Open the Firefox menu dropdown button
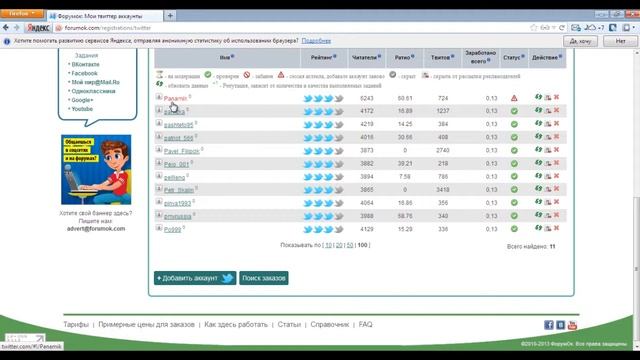The height and width of the screenshot is (360, 640). (x=22, y=13)
